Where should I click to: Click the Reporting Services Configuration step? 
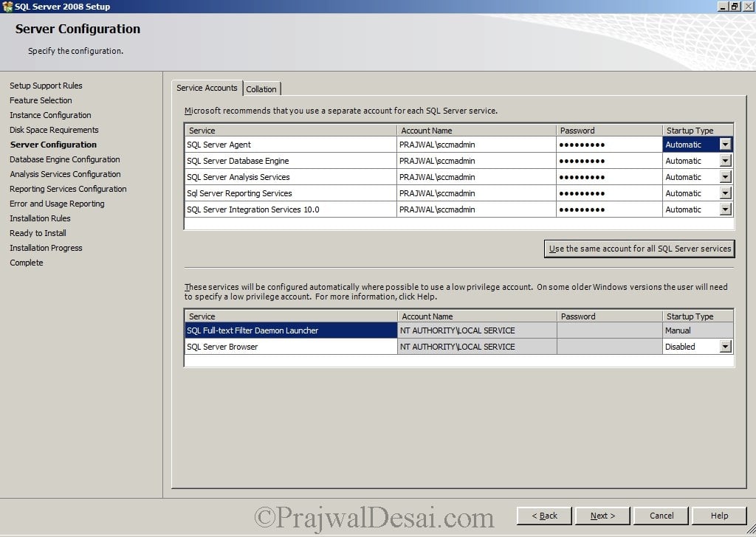(x=68, y=189)
